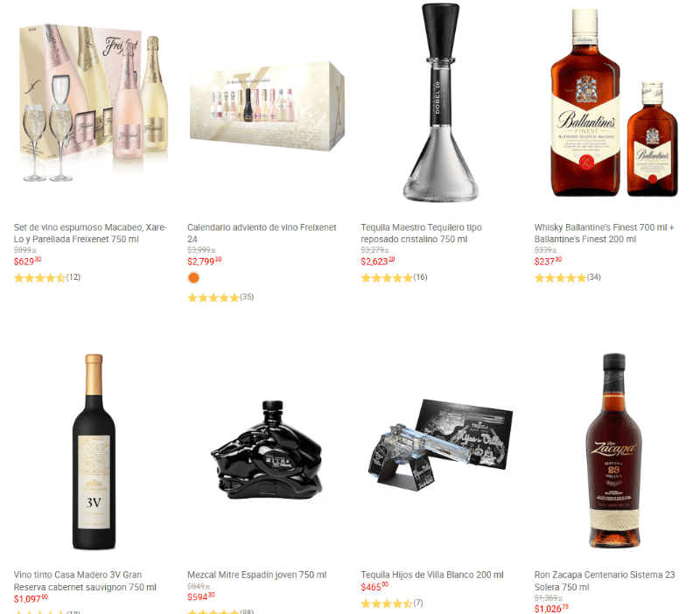This screenshot has width=700, height=614.
Task: Open 'Set de vino espumoso Macabeo' product link
Action: pos(90,234)
